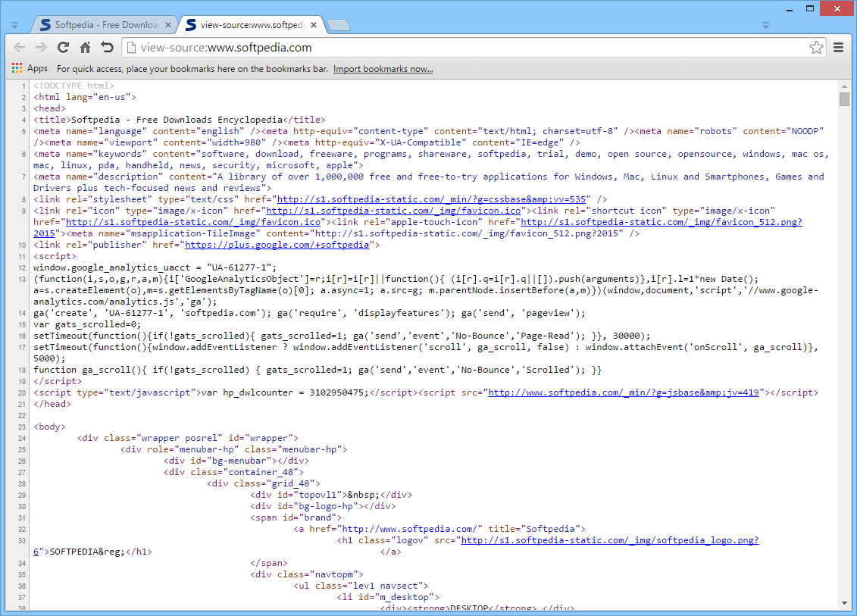The image size is (857, 616).
Task: Open the favicon.ico link after rel="icon"
Action: pos(393,211)
